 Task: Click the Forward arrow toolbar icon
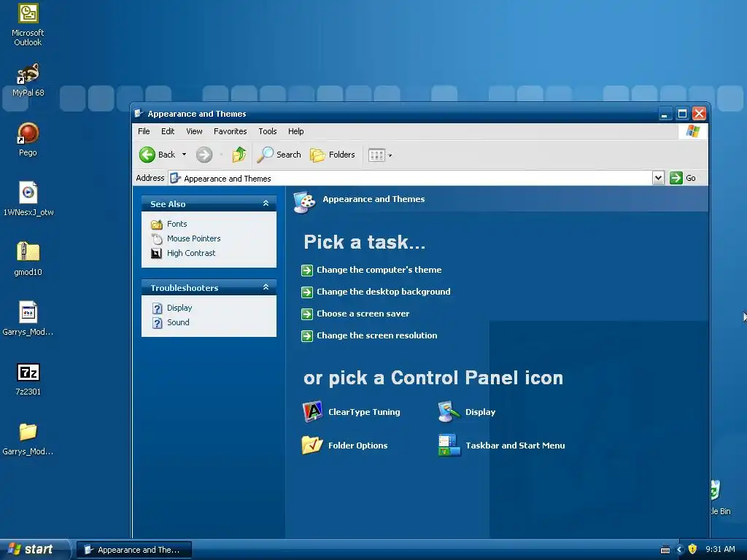pos(204,155)
